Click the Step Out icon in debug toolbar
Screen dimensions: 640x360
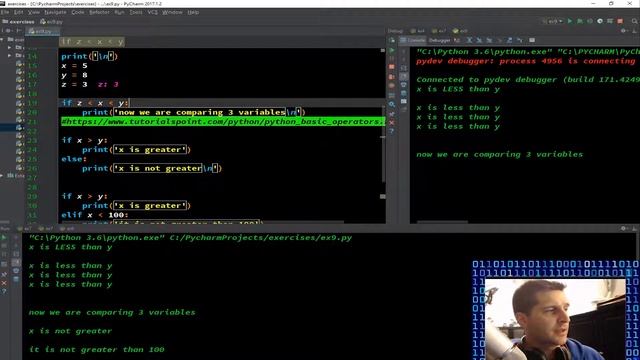pyautogui.click(x=509, y=40)
